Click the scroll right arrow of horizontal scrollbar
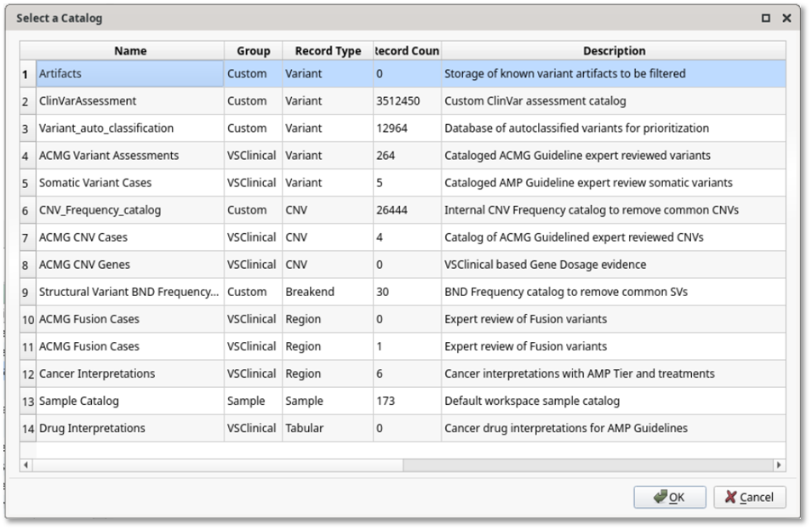The image size is (812, 530). (x=779, y=465)
